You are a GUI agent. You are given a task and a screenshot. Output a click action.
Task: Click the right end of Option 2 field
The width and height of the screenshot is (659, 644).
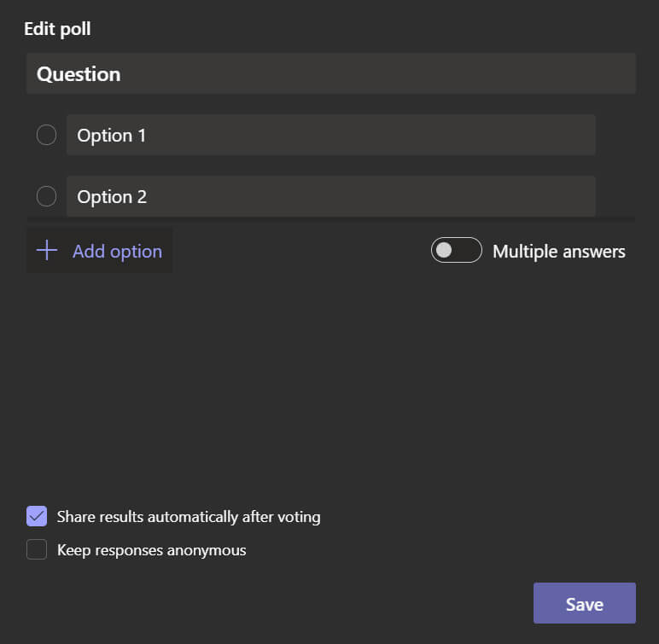(x=572, y=196)
